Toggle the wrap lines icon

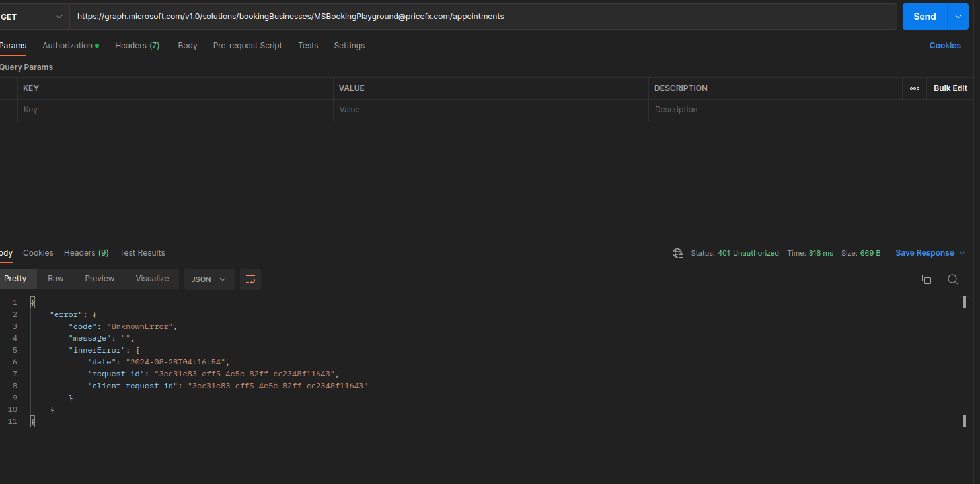click(x=250, y=279)
